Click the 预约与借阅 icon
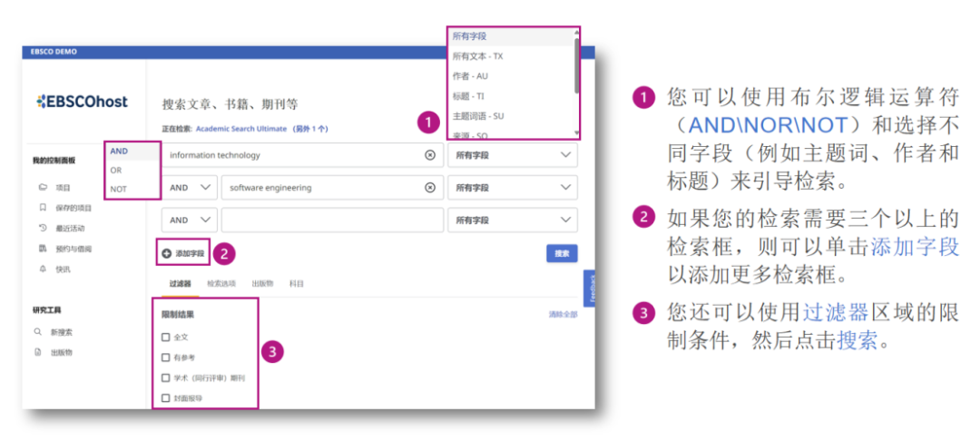Image resolution: width=980 pixels, height=441 pixels. tap(44, 249)
